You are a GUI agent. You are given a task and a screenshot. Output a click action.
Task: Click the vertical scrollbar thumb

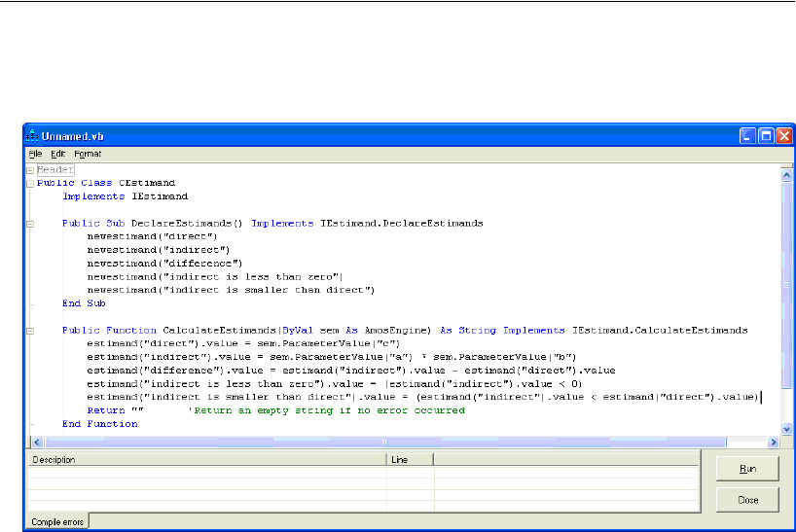pos(786,287)
